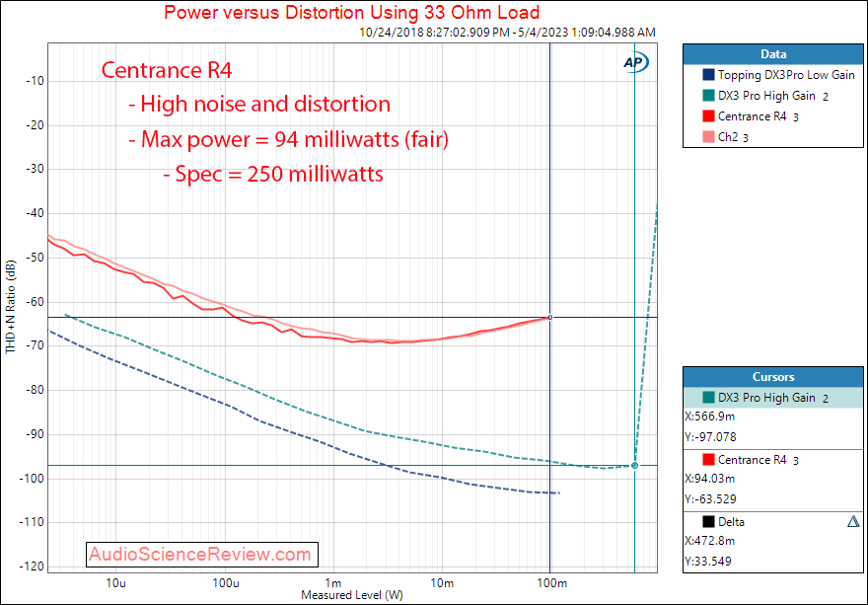This screenshot has width=868, height=605.
Task: Click the red Centrance R4 swatch in Data legend
Action: click(x=708, y=116)
